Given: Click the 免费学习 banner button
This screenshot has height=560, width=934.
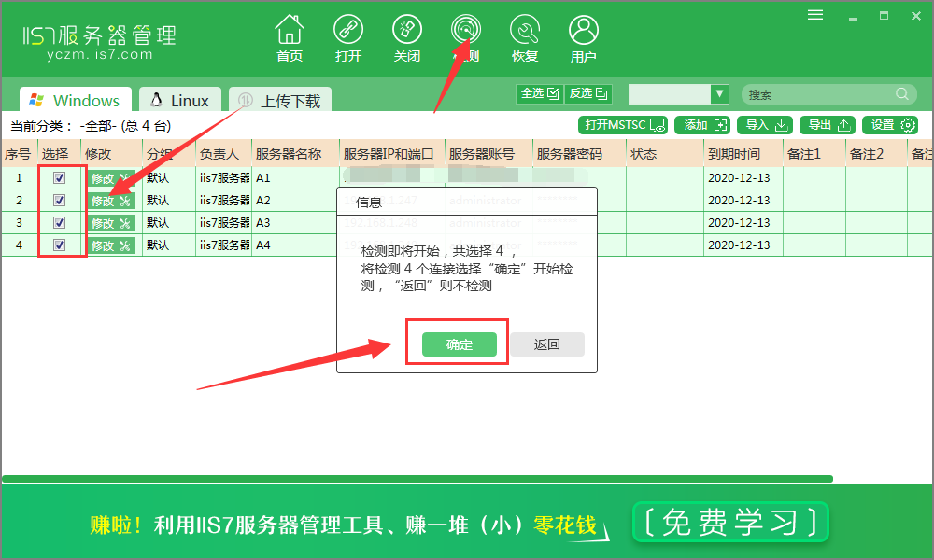Looking at the screenshot, I should pos(731,523).
